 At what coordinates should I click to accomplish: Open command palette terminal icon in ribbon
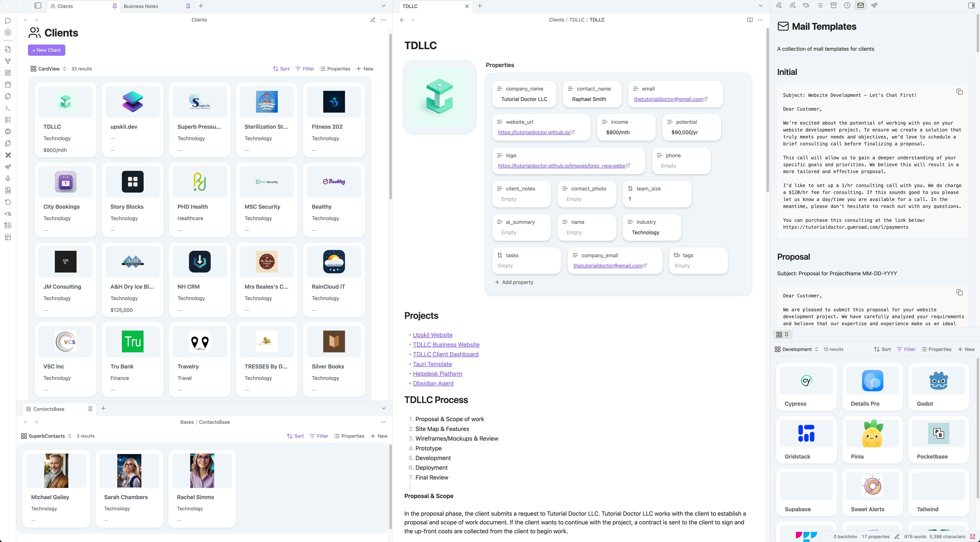(8, 108)
